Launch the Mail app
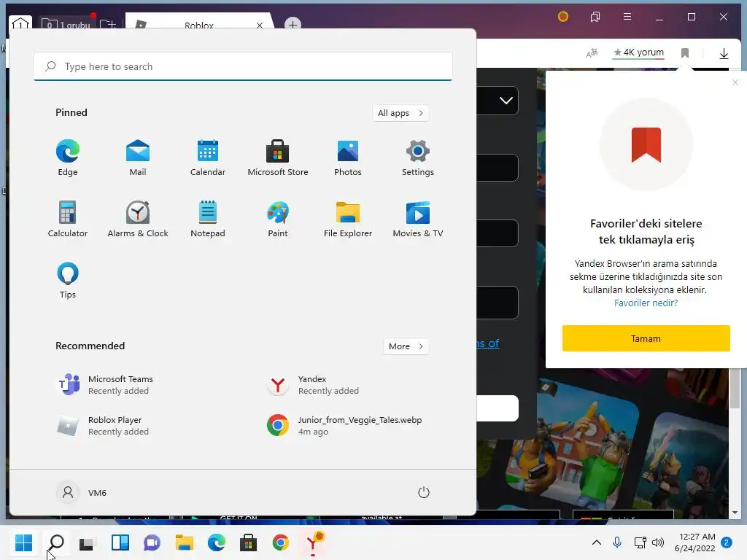Image resolution: width=747 pixels, height=560 pixels. point(138,157)
